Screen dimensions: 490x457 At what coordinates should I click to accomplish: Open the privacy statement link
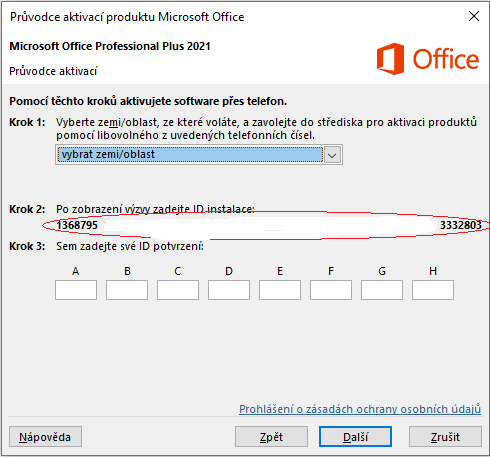(360, 409)
